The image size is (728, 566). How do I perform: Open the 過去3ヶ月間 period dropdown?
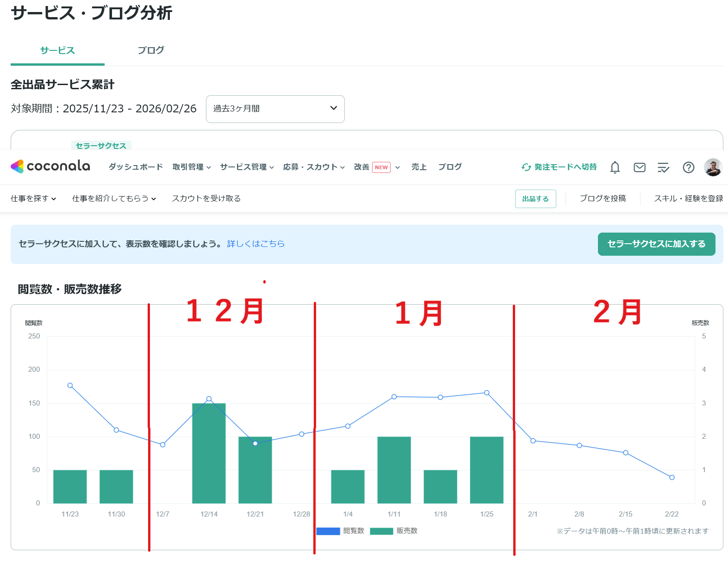click(x=275, y=109)
